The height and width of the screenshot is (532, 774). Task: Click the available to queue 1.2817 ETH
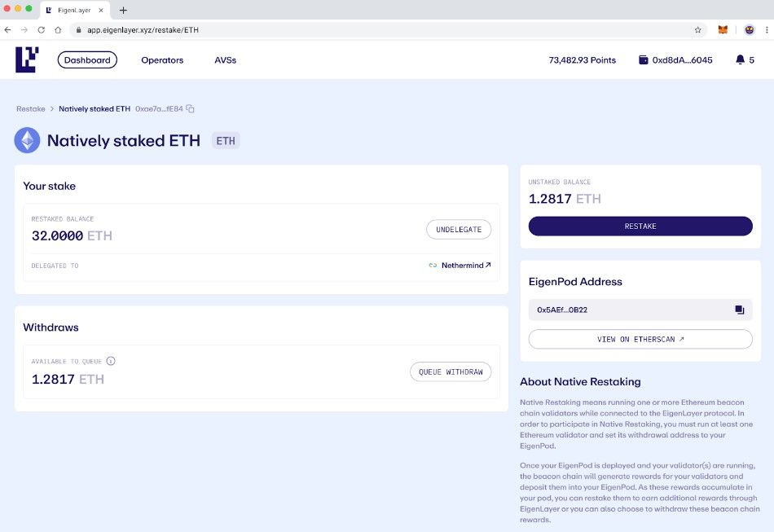tap(68, 379)
